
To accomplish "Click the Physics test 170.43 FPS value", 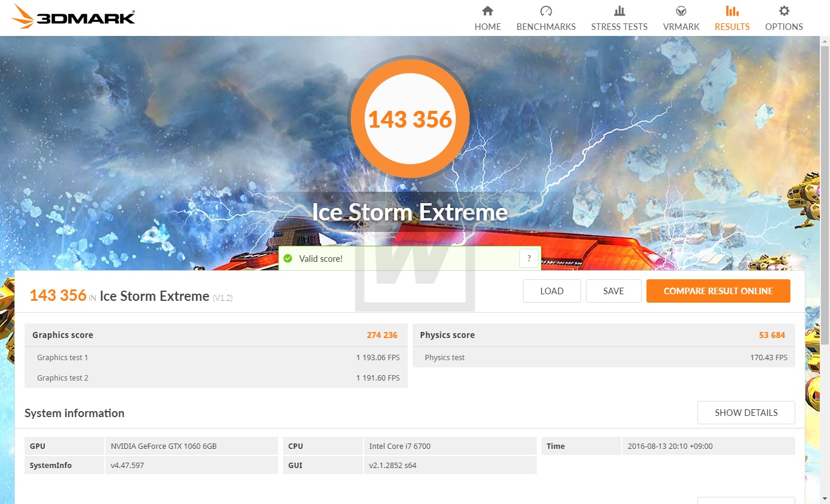I will click(x=769, y=358).
